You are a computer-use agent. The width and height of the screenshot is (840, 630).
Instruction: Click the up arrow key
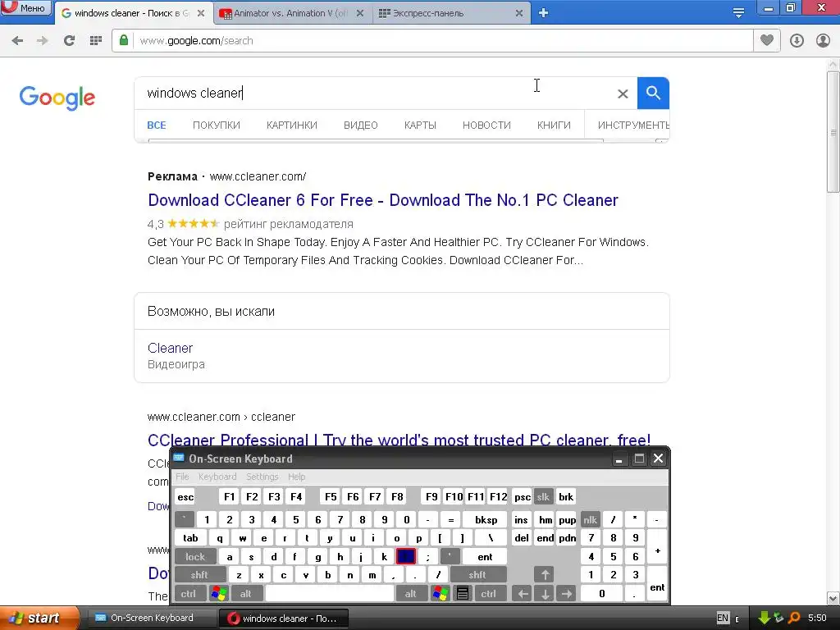545,575
